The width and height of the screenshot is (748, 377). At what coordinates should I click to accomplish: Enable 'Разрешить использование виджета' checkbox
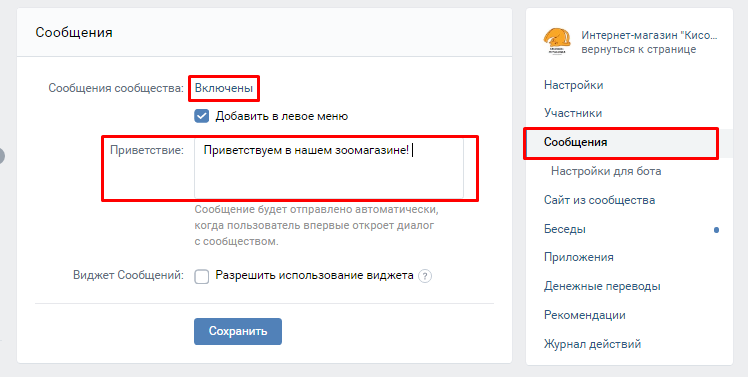pos(202,276)
